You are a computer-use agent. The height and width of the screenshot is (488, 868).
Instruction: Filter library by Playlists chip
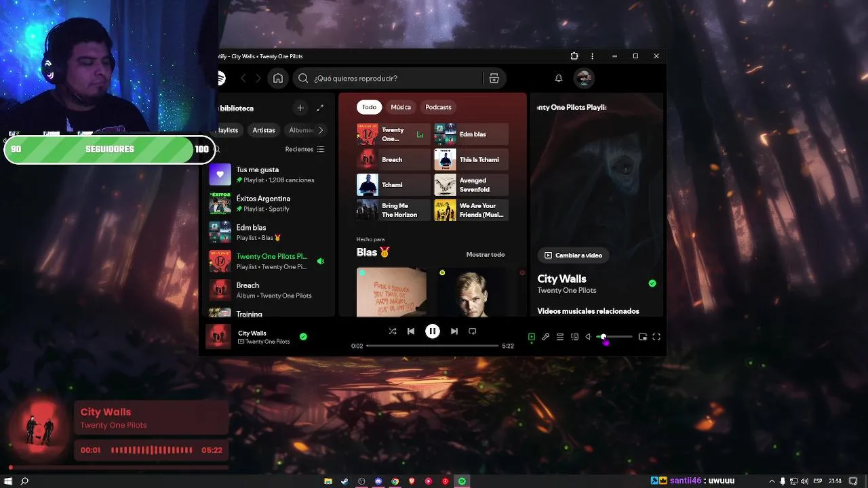coord(229,130)
